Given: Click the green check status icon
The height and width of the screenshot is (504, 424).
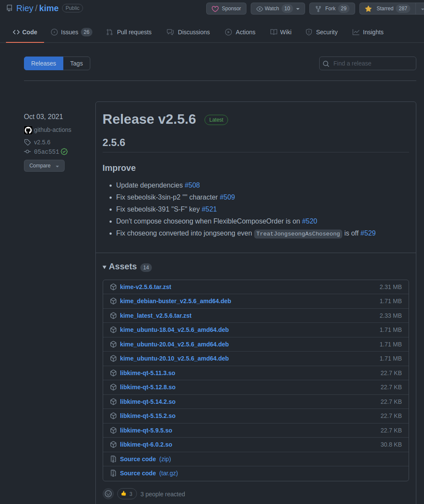Looking at the screenshot, I should tap(64, 152).
